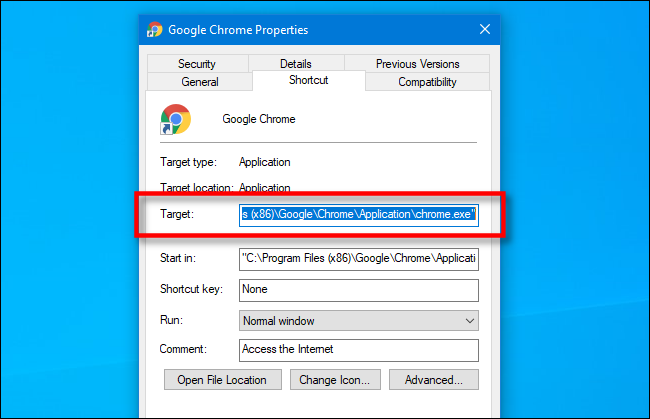Switch to the Security tab
The width and height of the screenshot is (650, 419).
point(197,64)
